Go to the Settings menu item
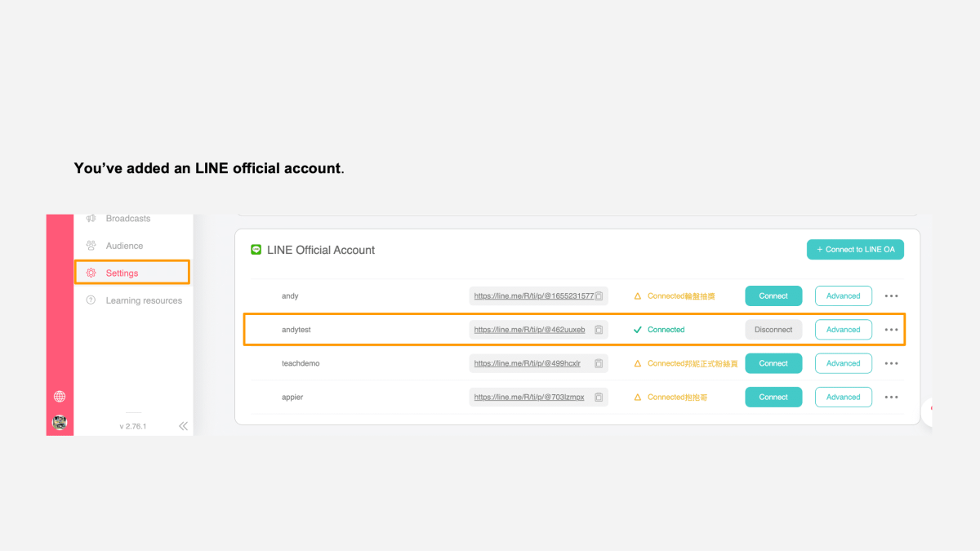This screenshot has width=980, height=551. point(121,273)
